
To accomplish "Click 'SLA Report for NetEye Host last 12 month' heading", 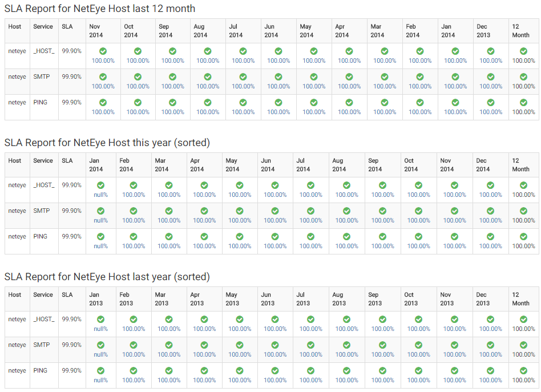I will [x=100, y=9].
